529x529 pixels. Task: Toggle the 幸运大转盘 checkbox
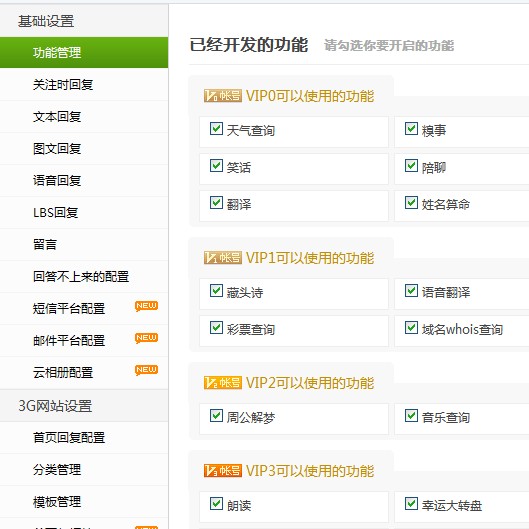pos(411,503)
